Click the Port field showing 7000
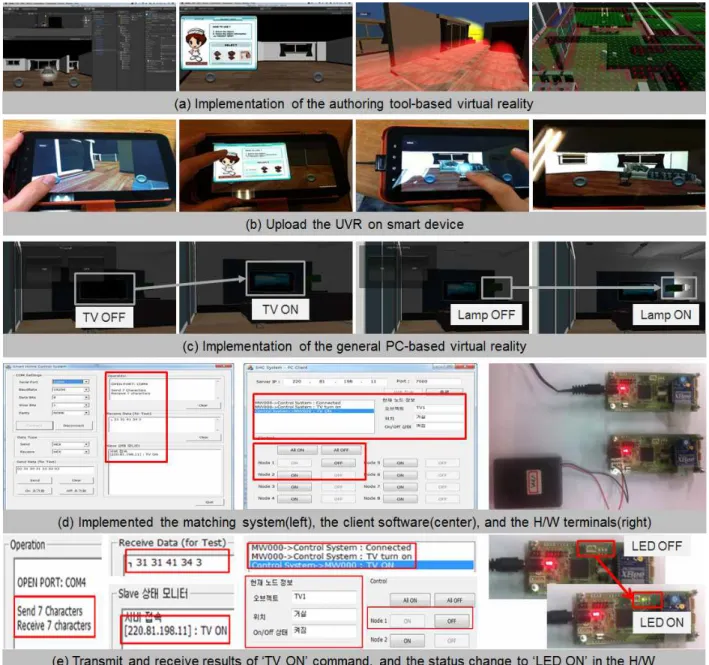Viewport: 709px width, 665px height. 438,382
